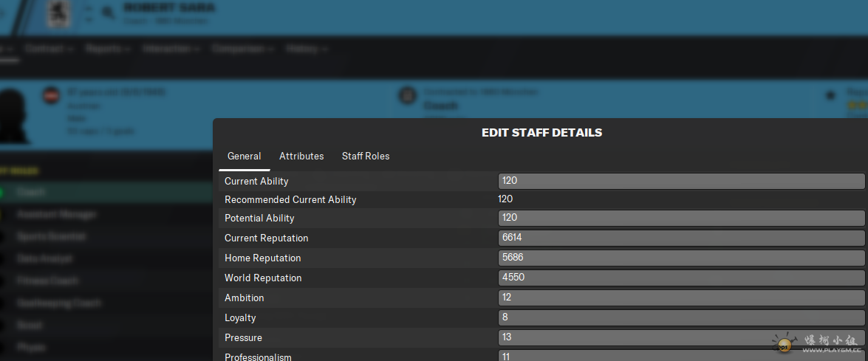This screenshot has width=868, height=361.
Task: Select Assistant Manager in staff roles list
Action: pyautogui.click(x=57, y=215)
